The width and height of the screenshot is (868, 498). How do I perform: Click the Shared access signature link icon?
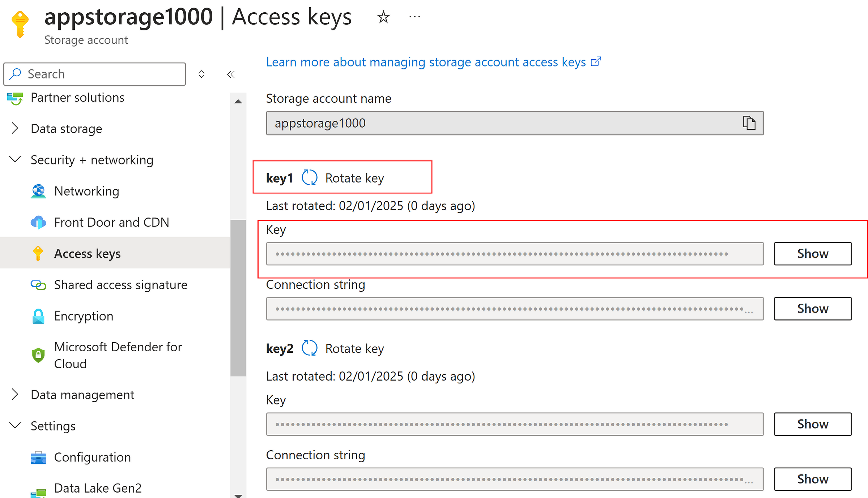coord(38,285)
